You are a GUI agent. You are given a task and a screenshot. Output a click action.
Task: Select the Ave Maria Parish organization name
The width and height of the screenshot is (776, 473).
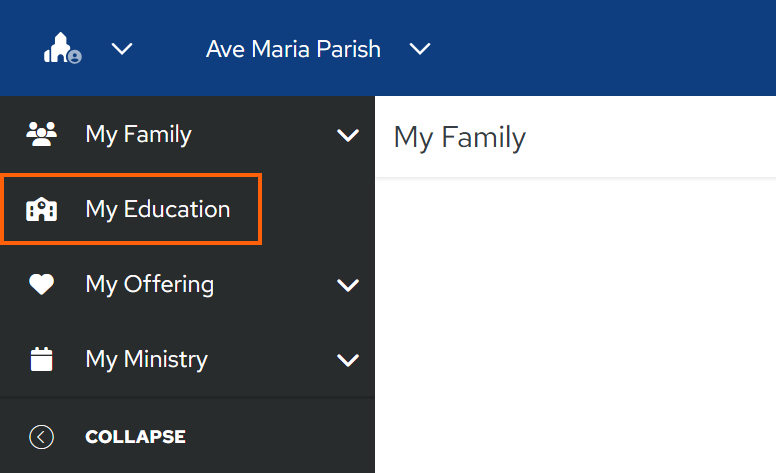pos(293,49)
